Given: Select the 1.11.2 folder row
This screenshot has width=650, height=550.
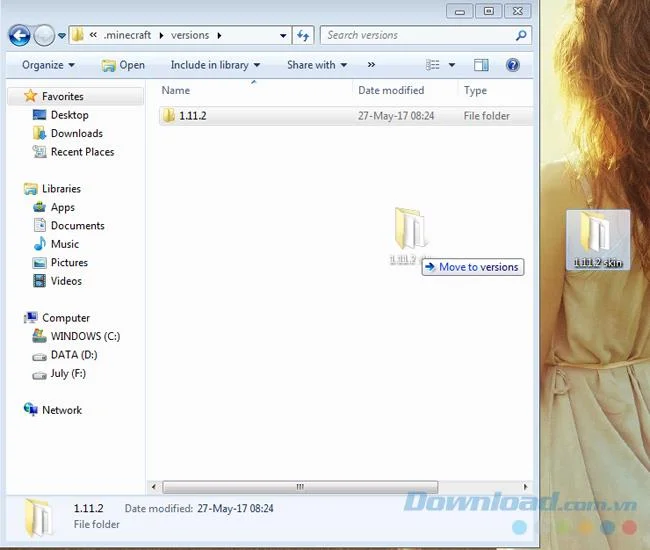Looking at the screenshot, I should point(346,116).
